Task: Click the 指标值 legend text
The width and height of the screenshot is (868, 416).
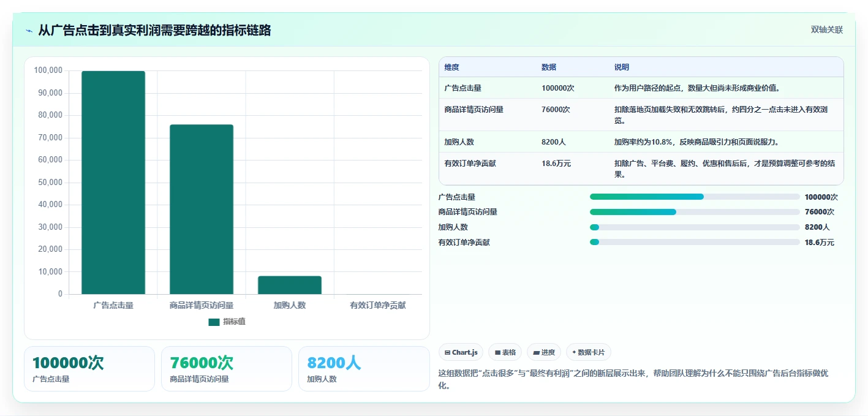Action: coord(234,322)
